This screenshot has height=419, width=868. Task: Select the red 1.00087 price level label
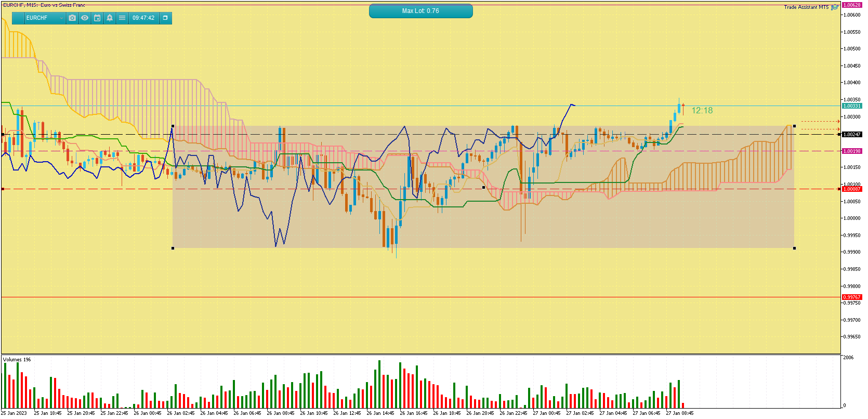tap(851, 189)
